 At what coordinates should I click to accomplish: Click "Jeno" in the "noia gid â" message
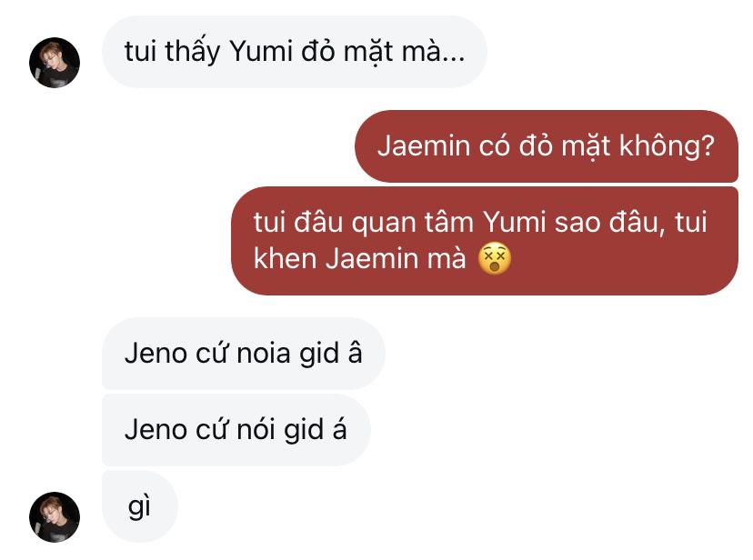156,353
